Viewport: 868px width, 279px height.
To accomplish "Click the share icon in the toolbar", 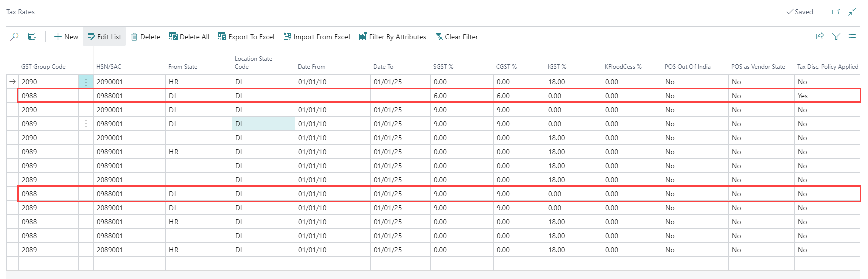I will (x=820, y=37).
